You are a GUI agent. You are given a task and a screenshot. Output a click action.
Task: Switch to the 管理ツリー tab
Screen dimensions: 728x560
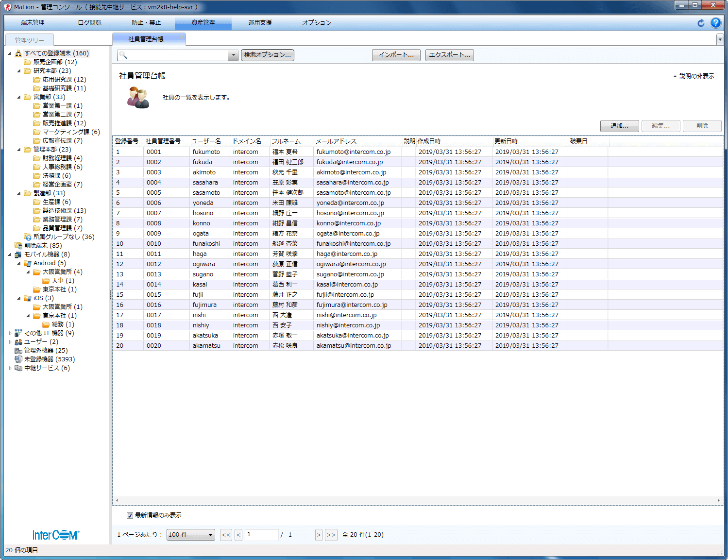coord(29,40)
